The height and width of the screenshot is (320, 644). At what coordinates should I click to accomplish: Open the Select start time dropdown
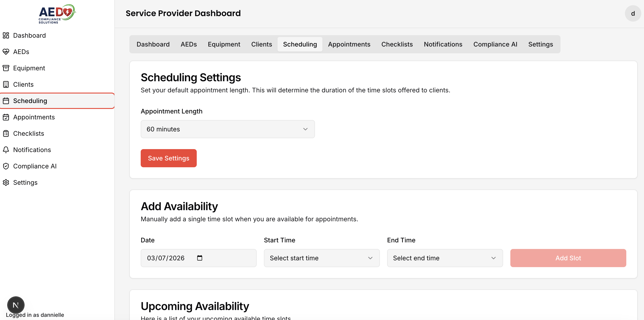pos(322,258)
